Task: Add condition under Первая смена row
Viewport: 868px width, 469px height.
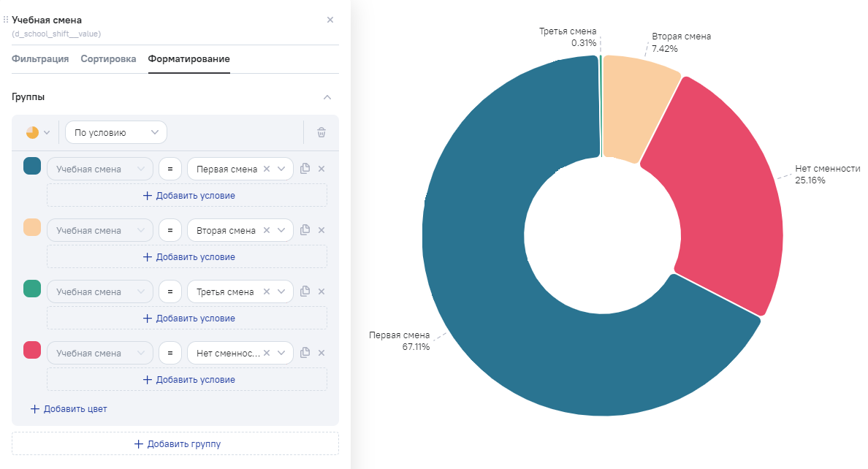Action: pos(187,196)
